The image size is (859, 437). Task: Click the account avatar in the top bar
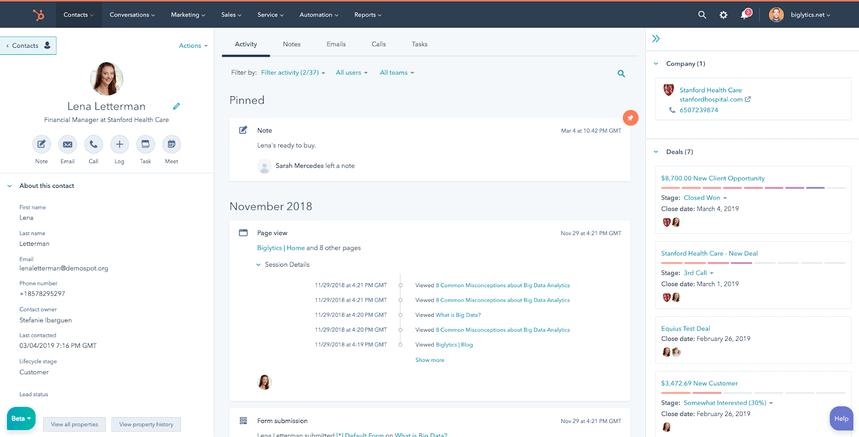(x=776, y=15)
